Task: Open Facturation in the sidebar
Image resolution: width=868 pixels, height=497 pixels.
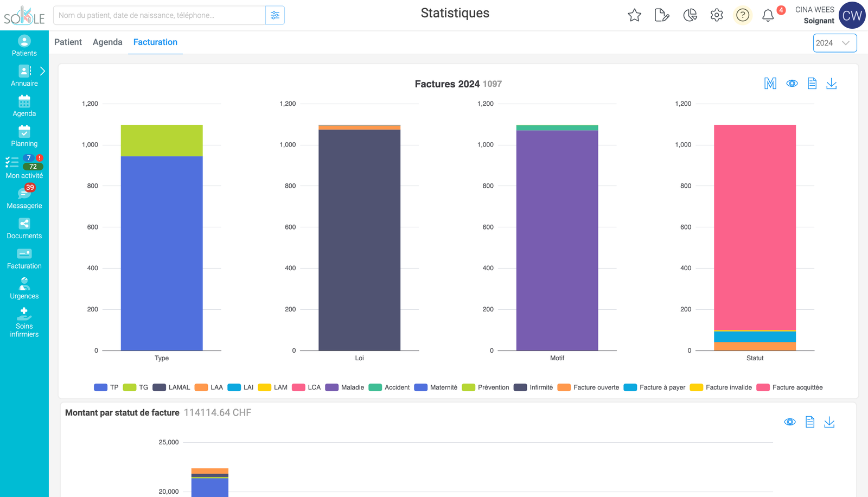Action: tap(24, 259)
